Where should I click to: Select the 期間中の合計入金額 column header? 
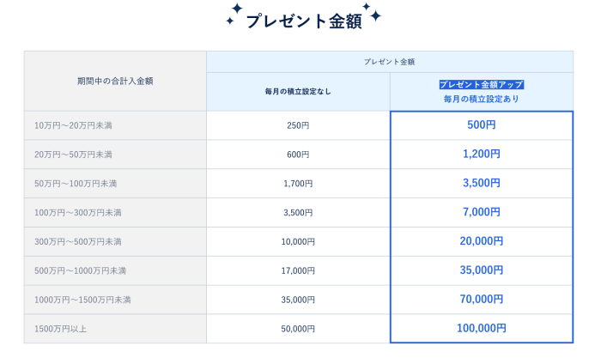click(x=115, y=81)
